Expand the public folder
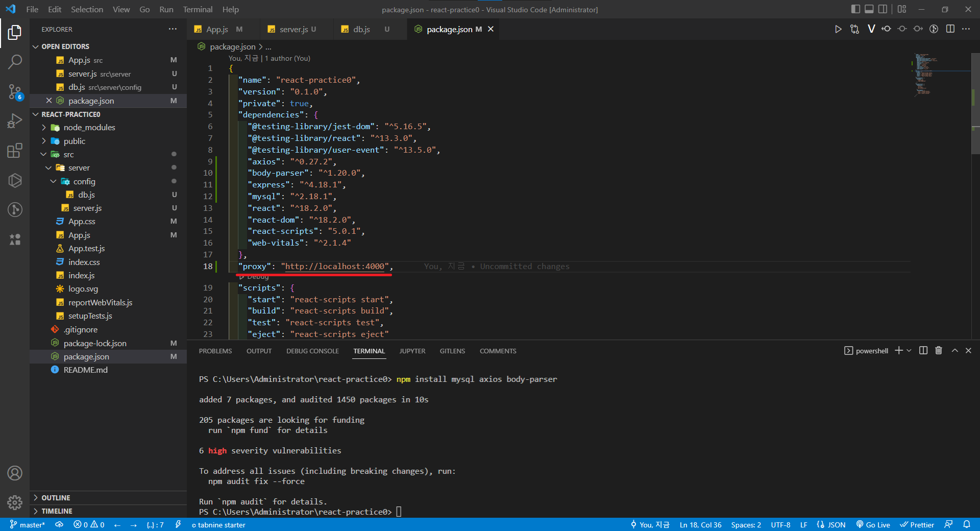The width and height of the screenshot is (980, 531). (43, 141)
